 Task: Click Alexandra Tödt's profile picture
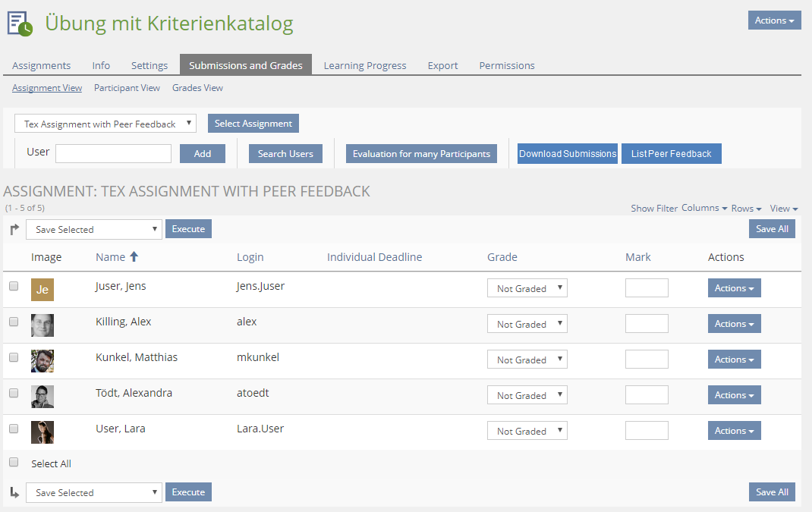coord(42,396)
